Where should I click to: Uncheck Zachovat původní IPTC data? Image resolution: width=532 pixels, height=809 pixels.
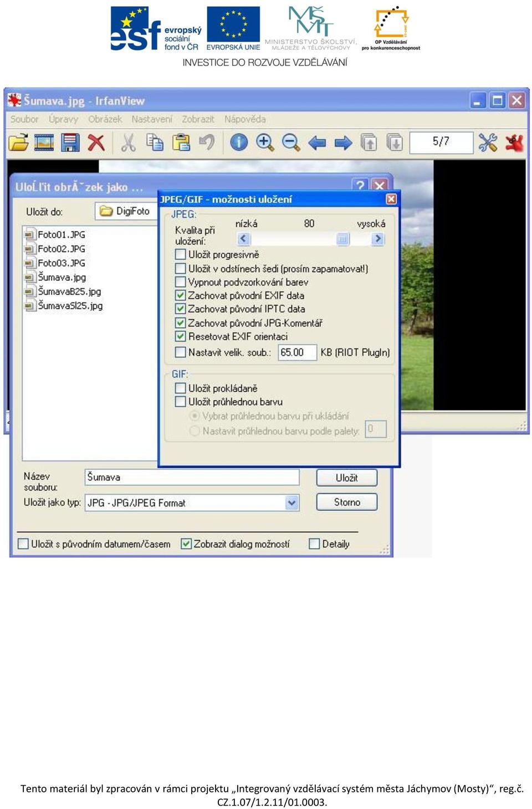(x=180, y=309)
